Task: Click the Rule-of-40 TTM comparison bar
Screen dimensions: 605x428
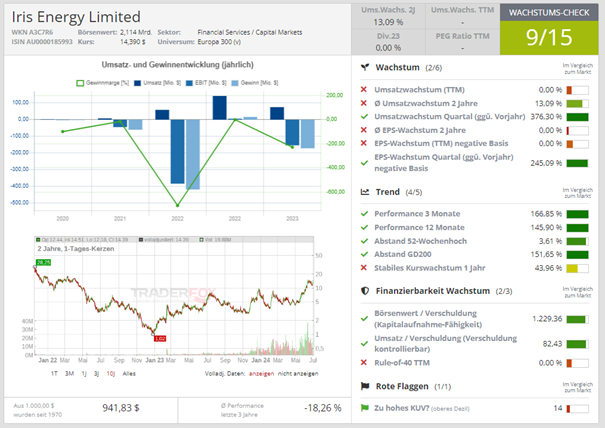Action: click(578, 363)
